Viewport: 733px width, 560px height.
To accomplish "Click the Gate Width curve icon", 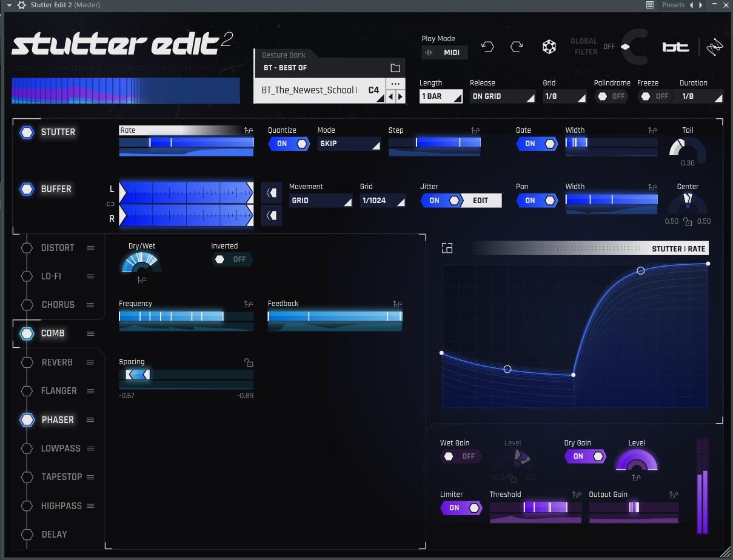I will [x=652, y=130].
